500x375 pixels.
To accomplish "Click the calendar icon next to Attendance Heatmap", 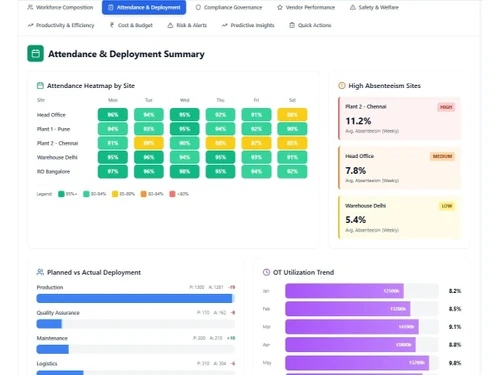I will tap(40, 86).
